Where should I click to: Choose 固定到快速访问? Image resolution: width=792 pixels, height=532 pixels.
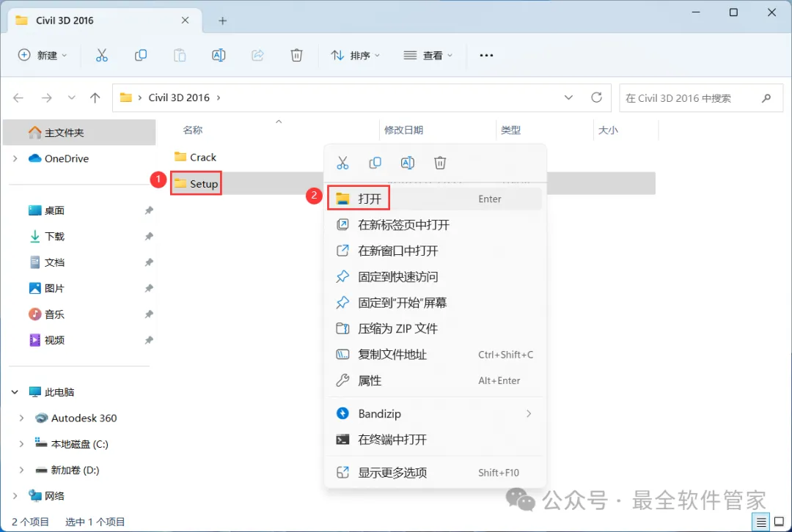pyautogui.click(x=435, y=276)
